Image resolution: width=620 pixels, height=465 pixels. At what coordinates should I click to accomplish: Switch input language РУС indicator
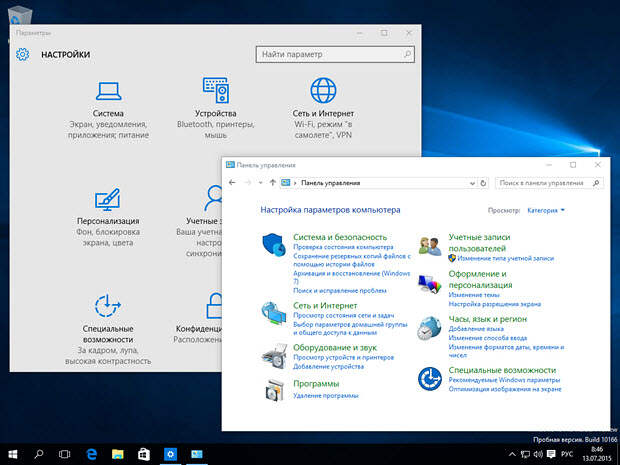pyautogui.click(x=567, y=454)
